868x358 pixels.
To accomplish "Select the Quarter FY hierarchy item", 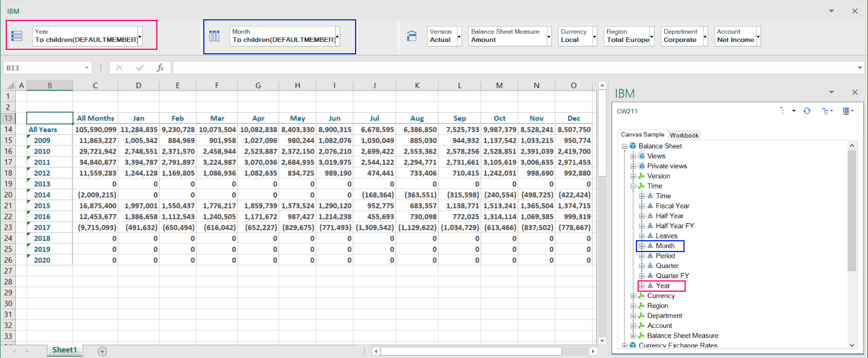I will (x=672, y=276).
